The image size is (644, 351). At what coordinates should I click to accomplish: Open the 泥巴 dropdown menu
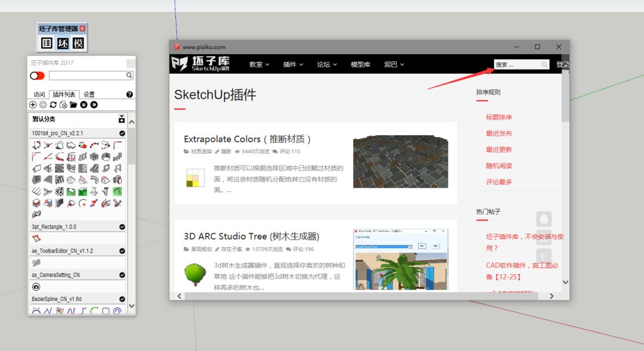(394, 64)
